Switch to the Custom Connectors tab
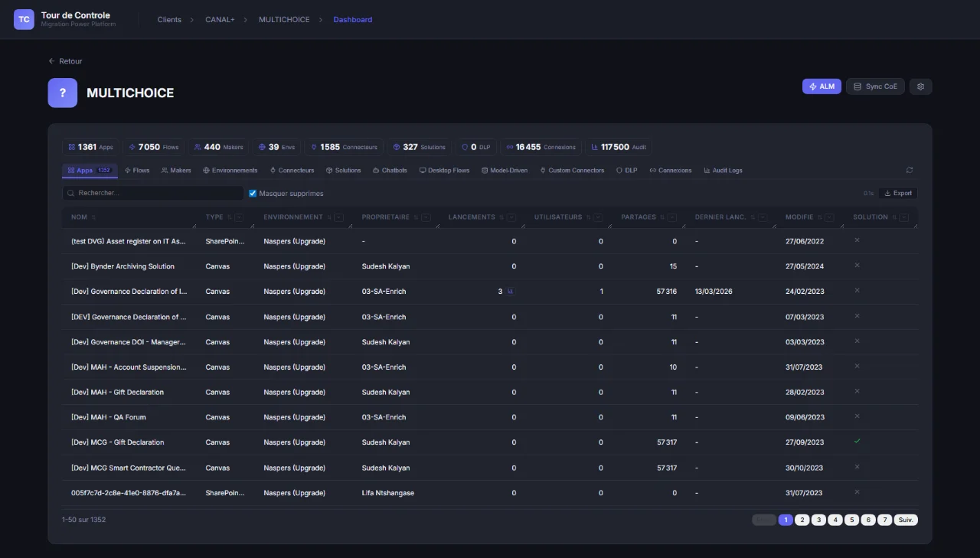980x558 pixels. tap(572, 171)
